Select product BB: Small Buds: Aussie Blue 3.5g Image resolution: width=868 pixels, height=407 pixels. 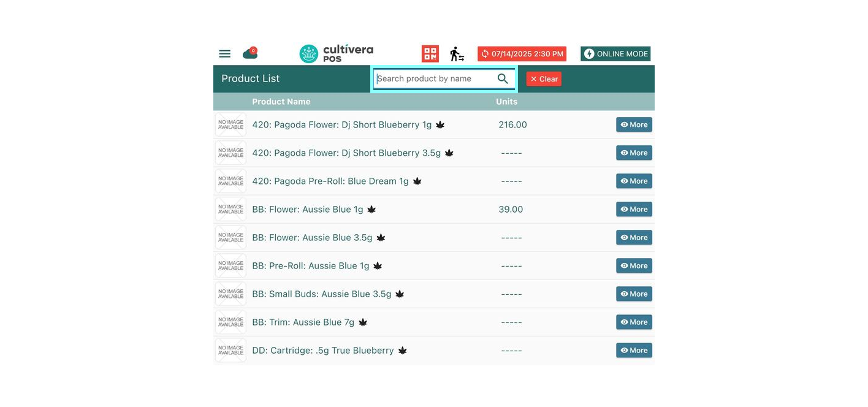tap(322, 294)
